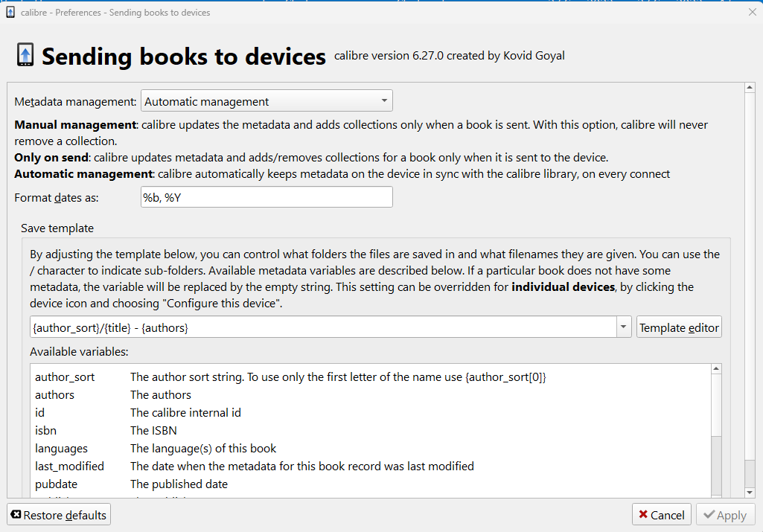The width and height of the screenshot is (763, 532).
Task: Open the Template editor
Action: pyautogui.click(x=679, y=327)
